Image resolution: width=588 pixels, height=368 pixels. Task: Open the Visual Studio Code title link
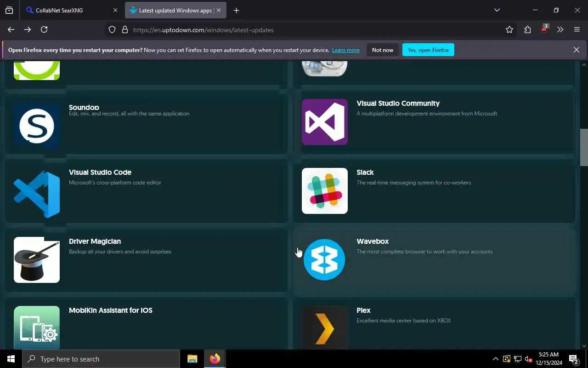click(100, 172)
